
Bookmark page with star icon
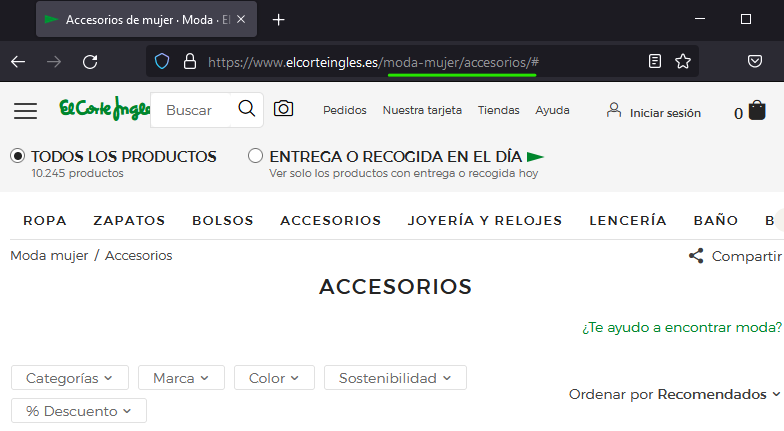click(x=683, y=61)
